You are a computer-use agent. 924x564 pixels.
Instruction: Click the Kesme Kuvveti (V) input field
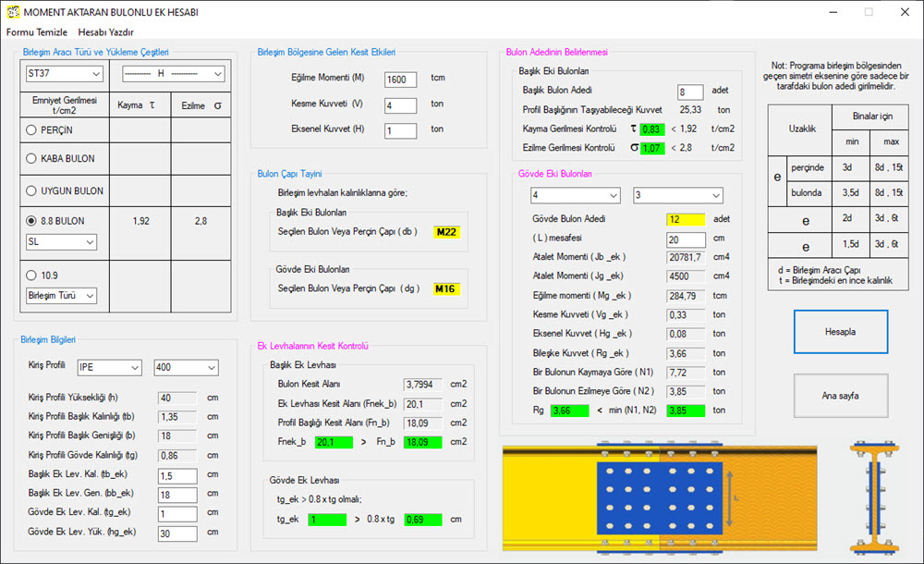(x=401, y=105)
